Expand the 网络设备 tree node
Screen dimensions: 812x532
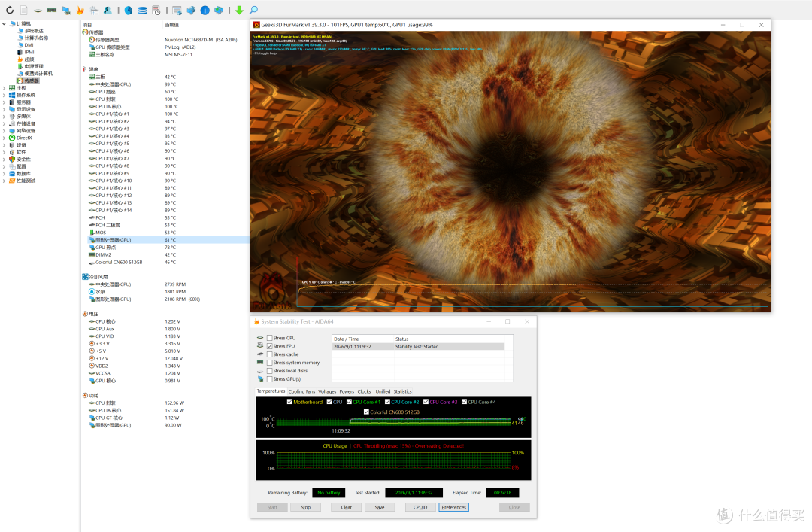[x=5, y=131]
